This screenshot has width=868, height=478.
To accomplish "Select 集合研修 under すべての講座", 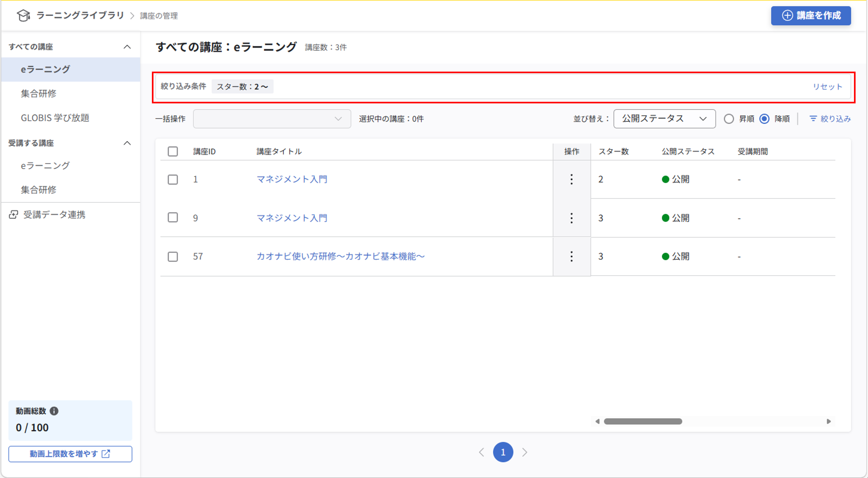I will tap(70, 94).
